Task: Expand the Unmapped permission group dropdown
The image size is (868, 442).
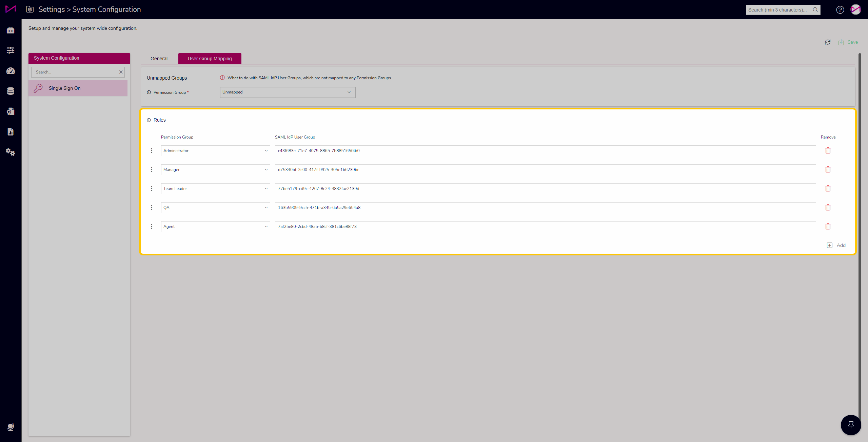Action: point(288,92)
